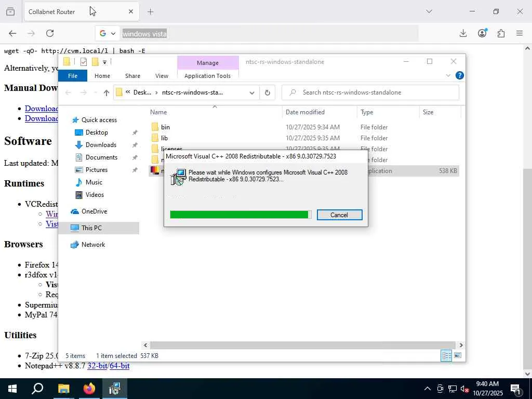Open a new browser tab

click(x=150, y=12)
